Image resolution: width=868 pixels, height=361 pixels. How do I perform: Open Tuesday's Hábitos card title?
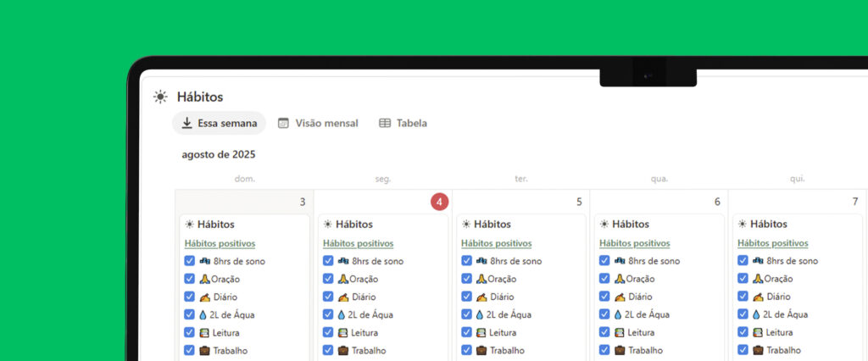(492, 225)
